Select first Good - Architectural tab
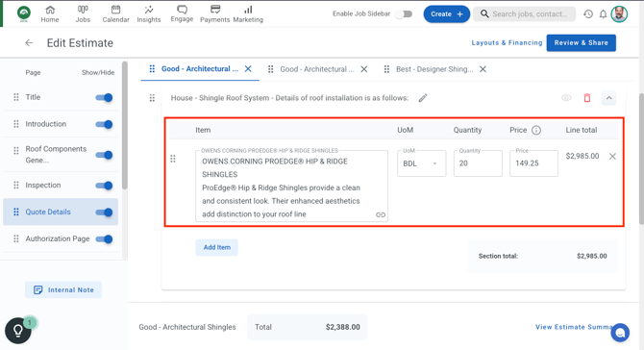644x350 pixels. (200, 68)
